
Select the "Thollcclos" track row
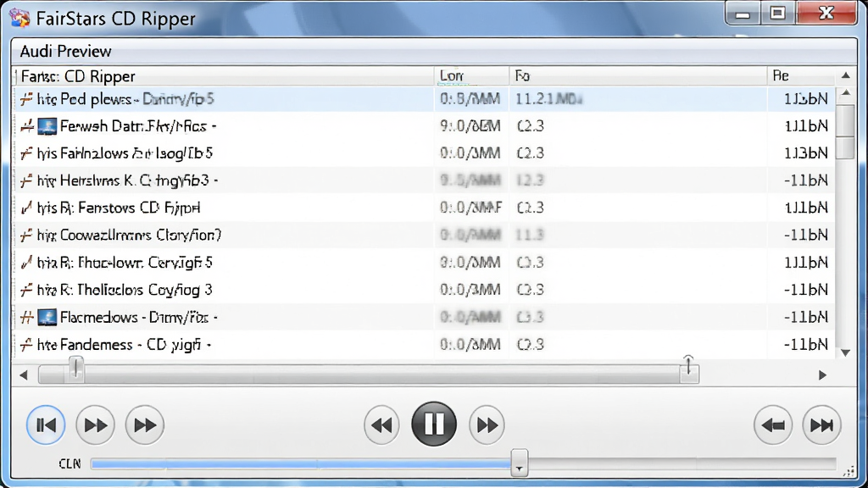tap(424, 290)
